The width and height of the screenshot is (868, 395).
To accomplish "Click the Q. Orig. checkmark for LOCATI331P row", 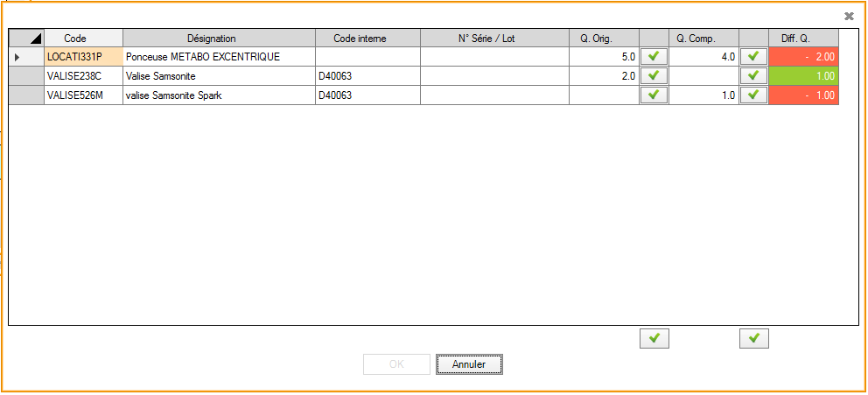I will coord(654,56).
